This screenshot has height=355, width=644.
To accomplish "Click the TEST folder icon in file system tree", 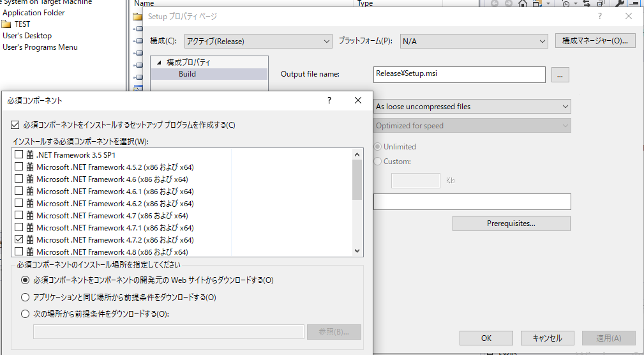I will pos(6,24).
